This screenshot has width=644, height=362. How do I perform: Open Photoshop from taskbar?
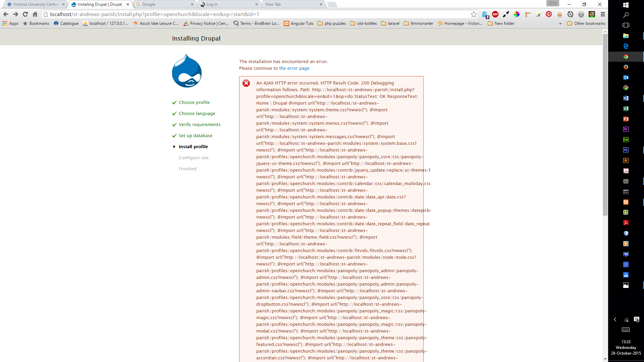click(x=626, y=150)
